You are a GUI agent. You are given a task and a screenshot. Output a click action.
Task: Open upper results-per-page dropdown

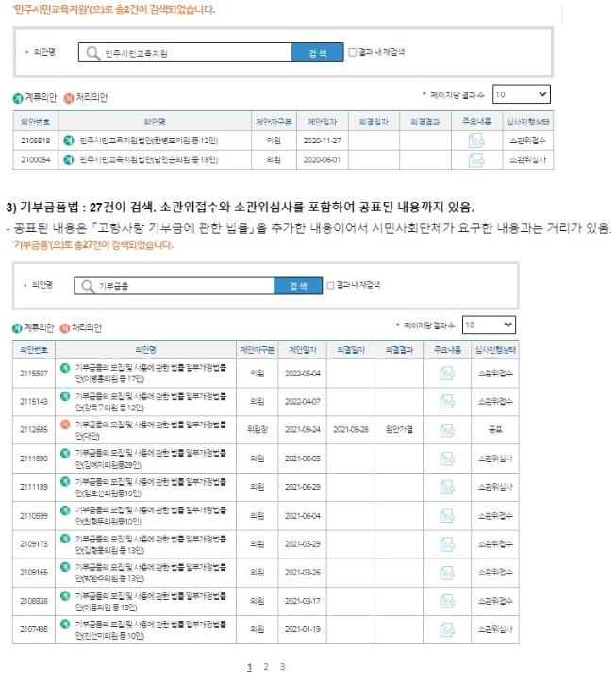[522, 94]
